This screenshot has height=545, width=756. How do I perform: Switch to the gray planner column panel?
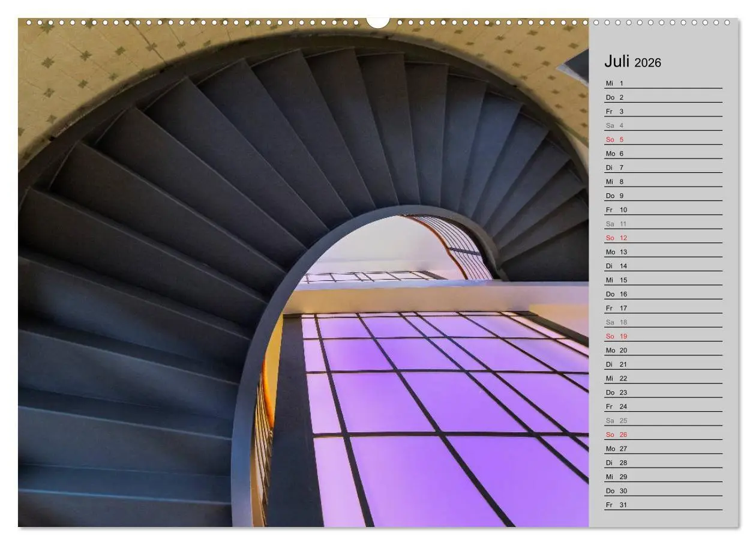pyautogui.click(x=663, y=270)
